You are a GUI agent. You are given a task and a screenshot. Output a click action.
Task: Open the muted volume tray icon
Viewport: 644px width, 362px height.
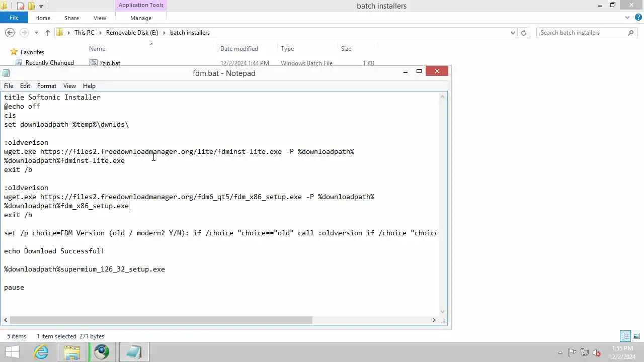(597, 352)
